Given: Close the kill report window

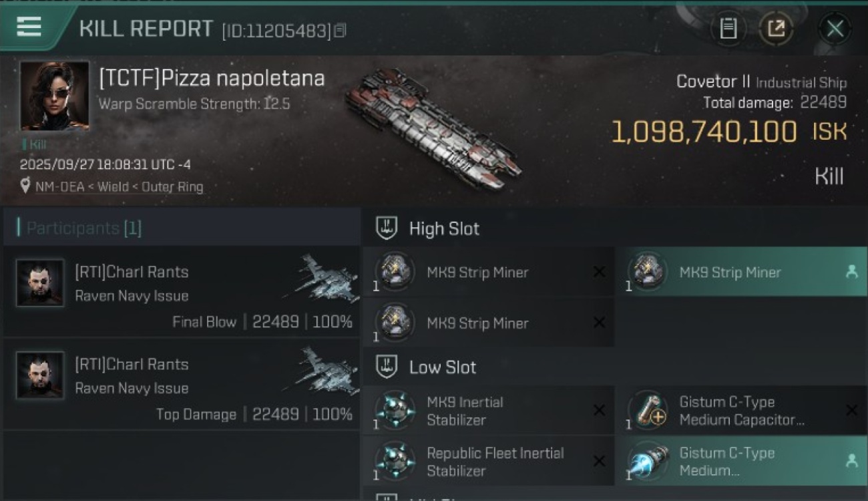Looking at the screenshot, I should coord(835,29).
